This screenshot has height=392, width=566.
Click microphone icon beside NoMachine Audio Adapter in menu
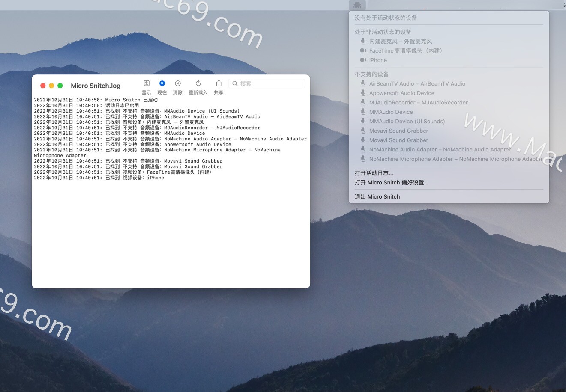coord(363,149)
